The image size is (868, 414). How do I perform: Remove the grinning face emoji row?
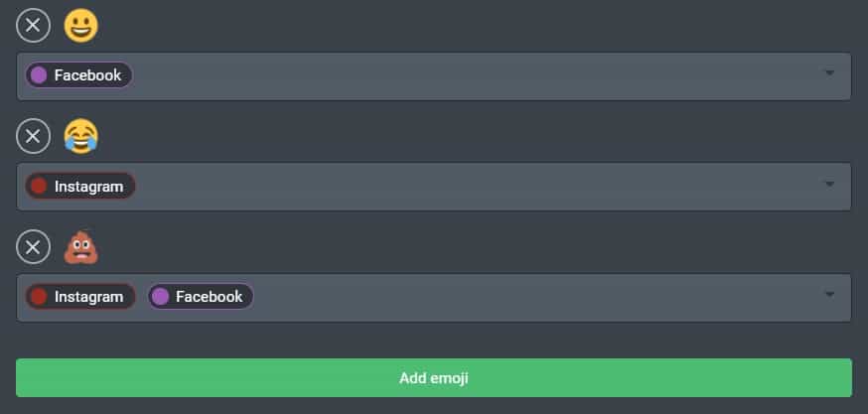(x=33, y=26)
